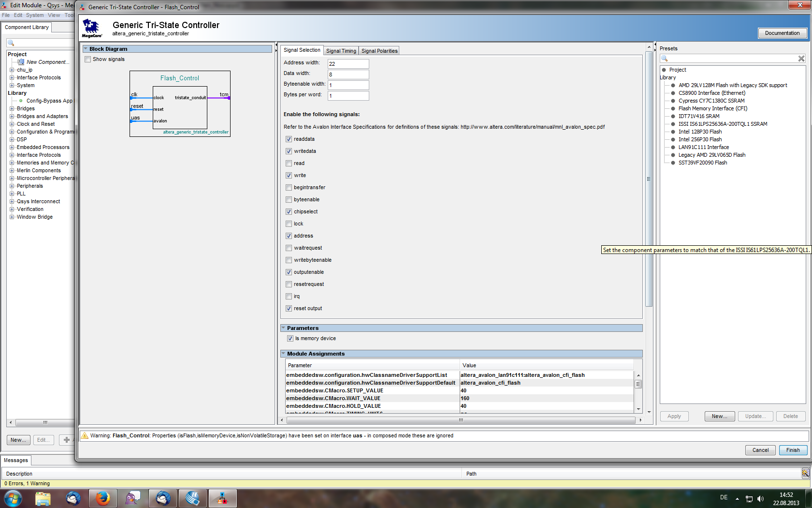Select the Flash Memory Interface (CFI) preset
Viewport: 812px width, 508px height.
[x=712, y=108]
